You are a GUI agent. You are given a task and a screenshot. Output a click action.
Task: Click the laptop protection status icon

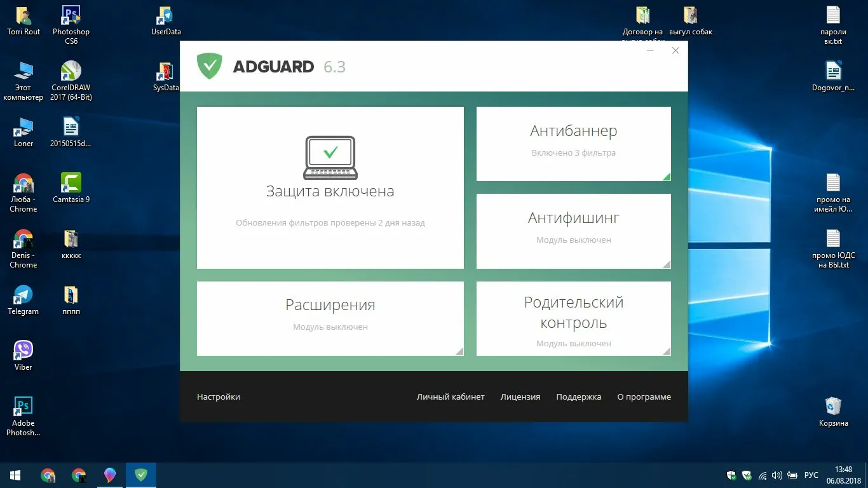(x=330, y=157)
